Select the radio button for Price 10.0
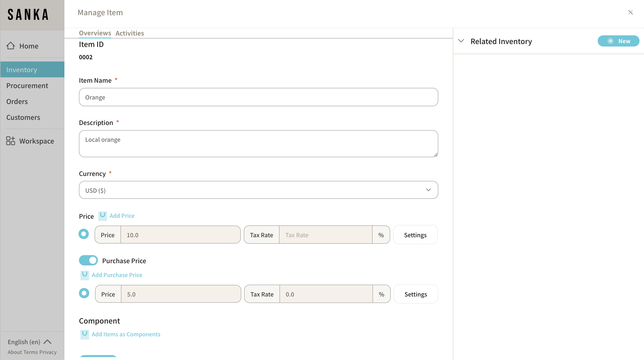This screenshot has width=644, height=360. [83, 234]
